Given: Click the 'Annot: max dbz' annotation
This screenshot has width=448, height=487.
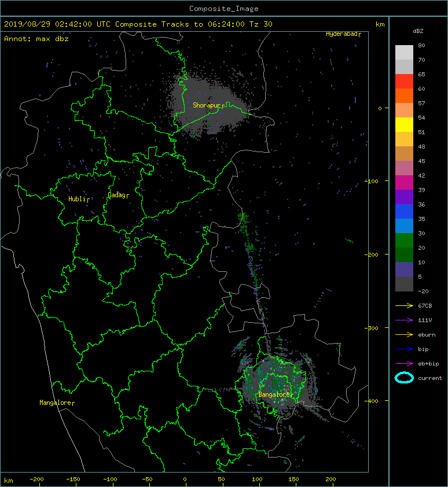Looking at the screenshot, I should coord(36,39).
